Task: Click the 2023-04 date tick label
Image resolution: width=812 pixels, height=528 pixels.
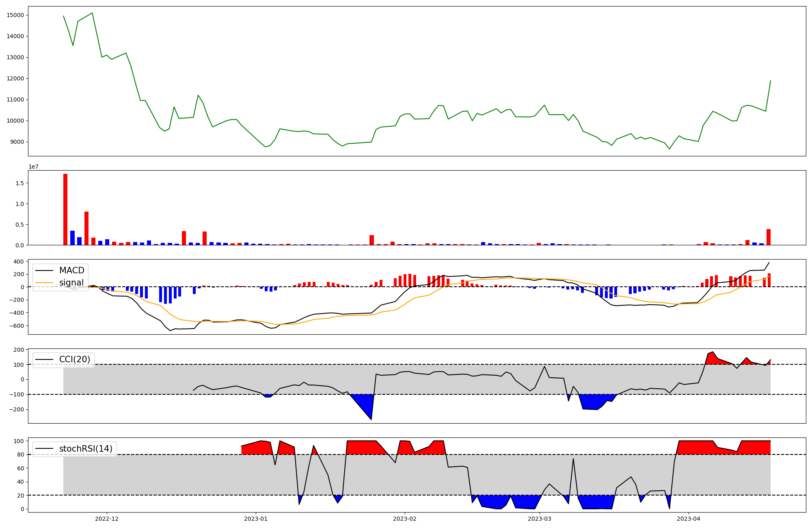Action: (689, 519)
